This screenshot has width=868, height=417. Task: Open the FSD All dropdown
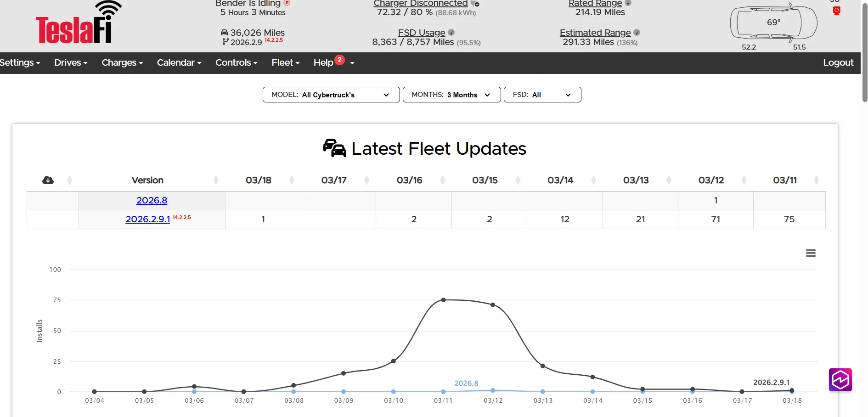click(542, 95)
